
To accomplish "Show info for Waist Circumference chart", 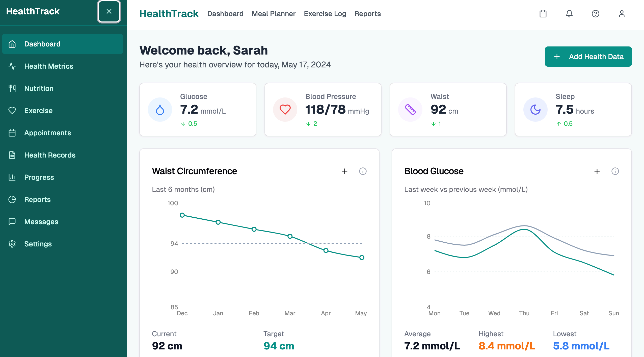I will (x=363, y=171).
